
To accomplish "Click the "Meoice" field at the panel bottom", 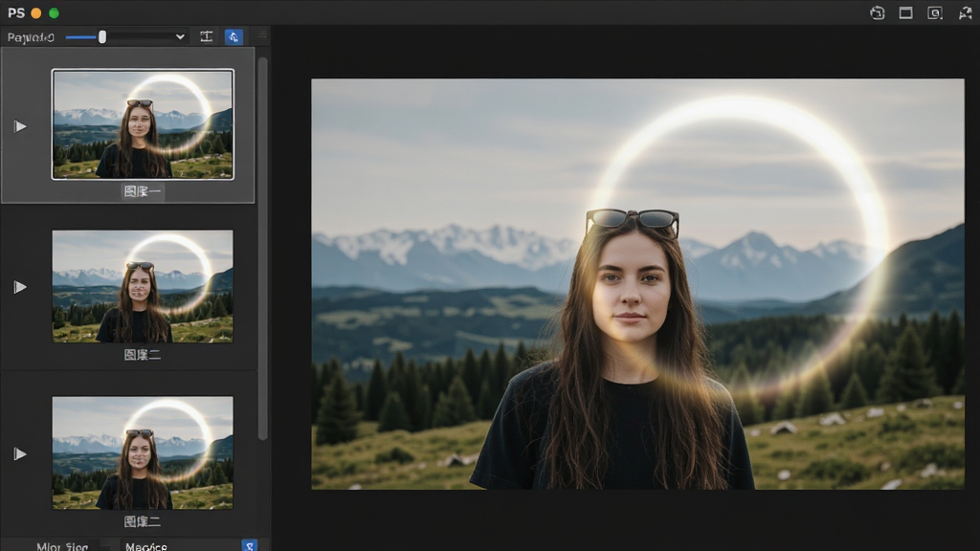I will pyautogui.click(x=180, y=546).
